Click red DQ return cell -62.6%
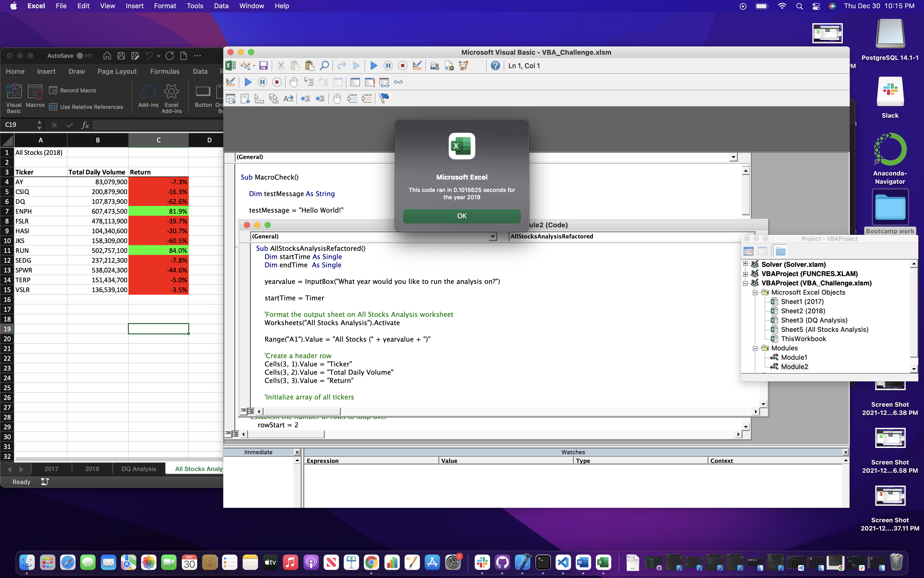This screenshot has height=578, width=924. [x=159, y=202]
